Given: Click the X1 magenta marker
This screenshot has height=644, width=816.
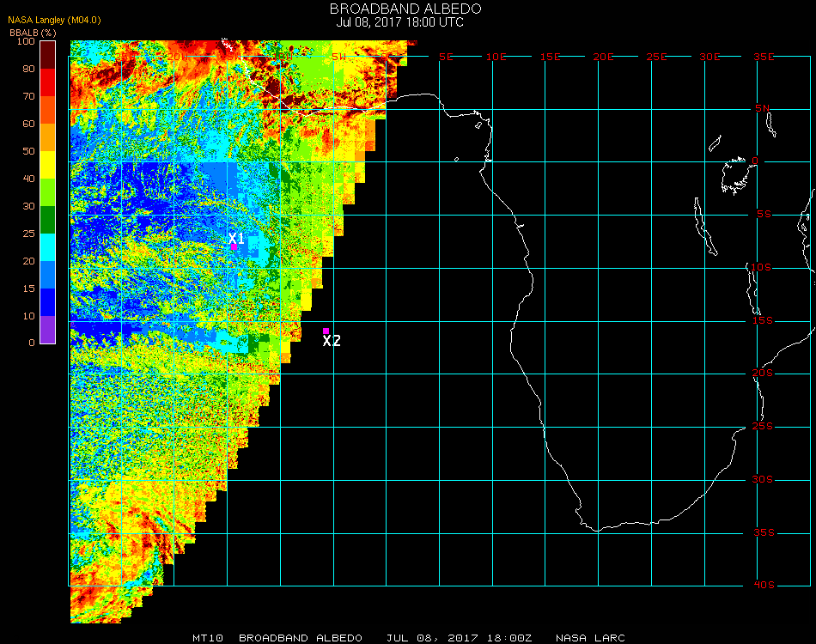Looking at the screenshot, I should point(234,247).
